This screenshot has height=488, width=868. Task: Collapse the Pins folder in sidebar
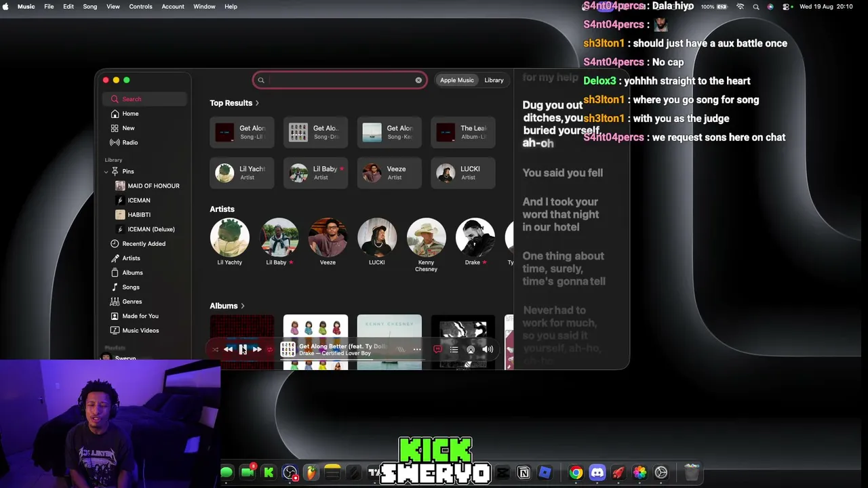106,171
